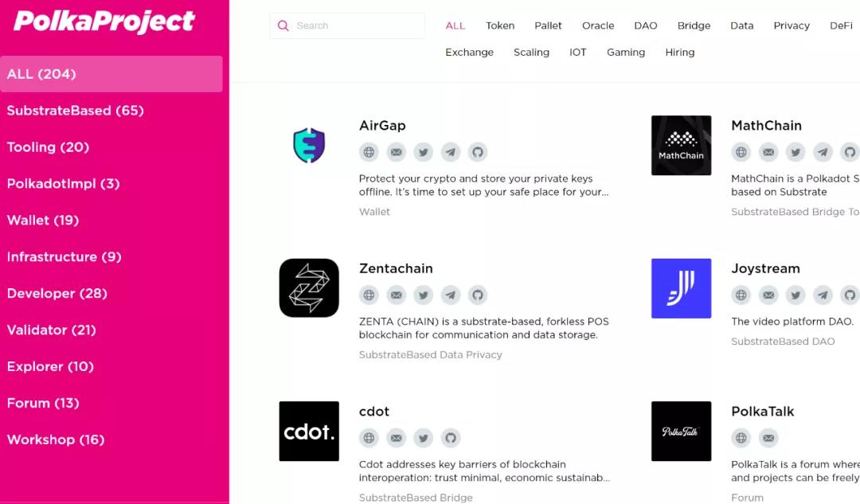Open Zentachain's Telegram icon
The height and width of the screenshot is (504, 860).
tap(450, 295)
